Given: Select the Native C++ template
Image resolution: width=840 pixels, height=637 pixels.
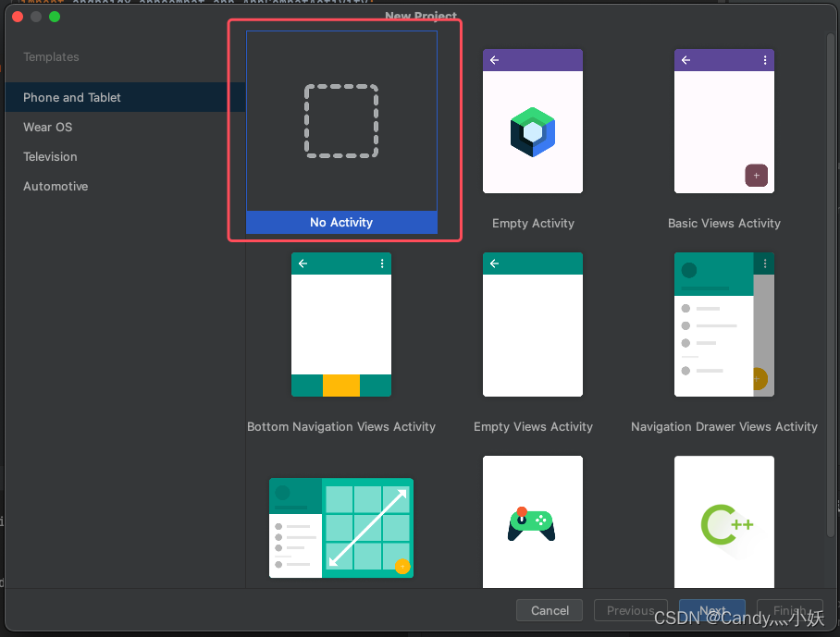Looking at the screenshot, I should (x=724, y=522).
